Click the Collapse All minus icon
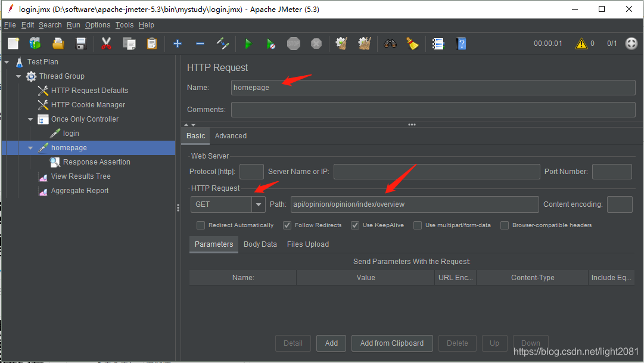Viewport: 644px width, 363px height. [x=200, y=44]
